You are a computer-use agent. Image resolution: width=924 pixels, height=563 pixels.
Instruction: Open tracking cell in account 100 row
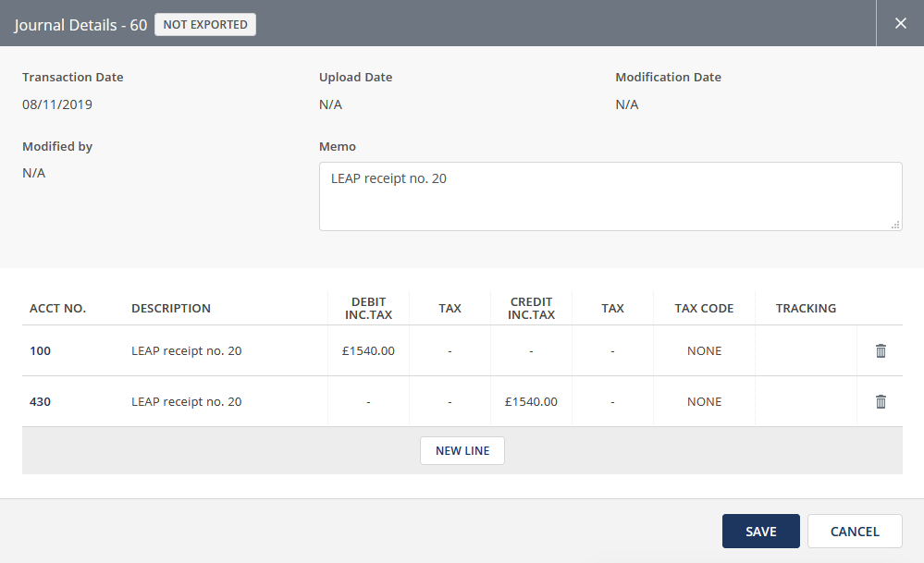(x=806, y=351)
